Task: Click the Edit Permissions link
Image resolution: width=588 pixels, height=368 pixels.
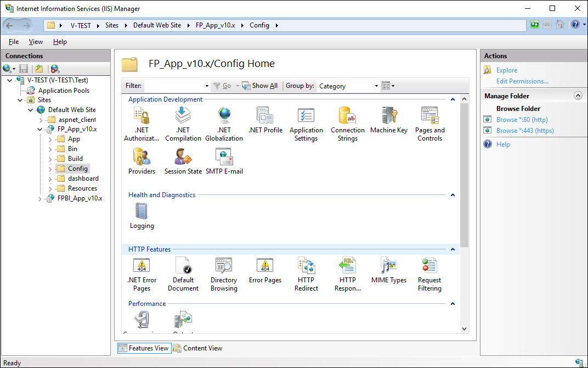Action: pos(522,81)
